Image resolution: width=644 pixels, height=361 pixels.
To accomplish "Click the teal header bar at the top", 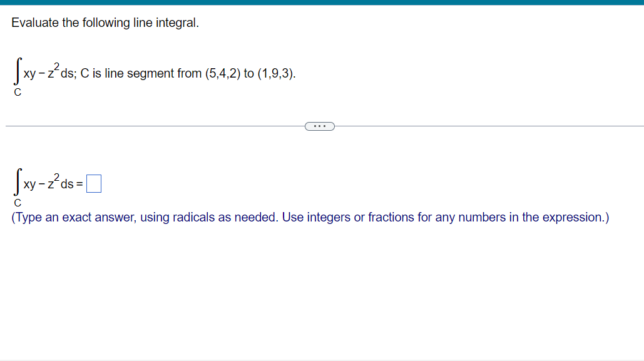I will (322, 3).
